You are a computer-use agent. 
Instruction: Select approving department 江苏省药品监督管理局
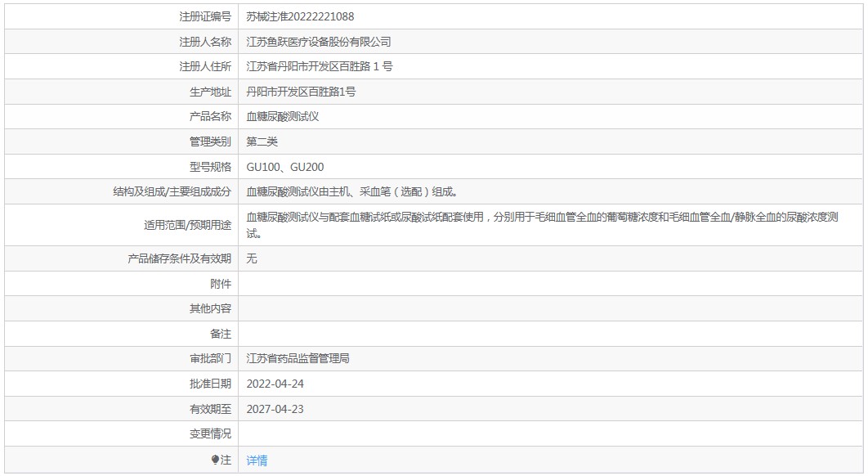[x=298, y=358]
